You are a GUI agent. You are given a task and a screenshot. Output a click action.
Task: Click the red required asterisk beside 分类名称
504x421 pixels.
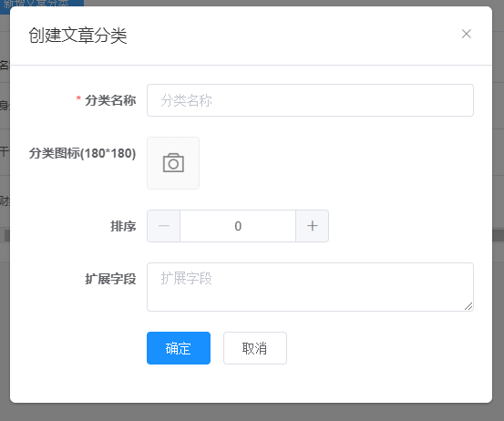[x=78, y=99]
